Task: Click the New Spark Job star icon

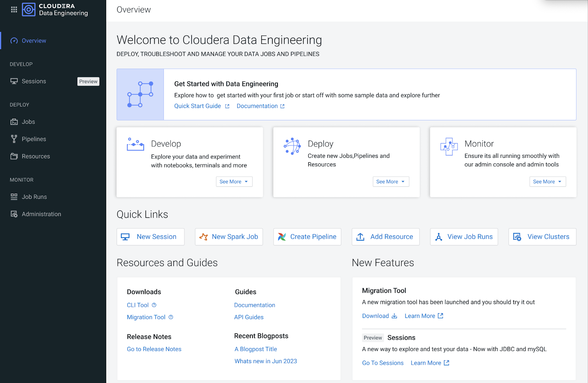Action: pyautogui.click(x=203, y=237)
